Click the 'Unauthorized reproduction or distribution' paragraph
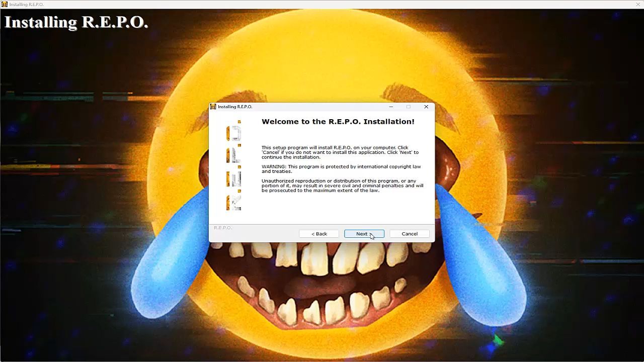This screenshot has width=644, height=362. (x=343, y=186)
